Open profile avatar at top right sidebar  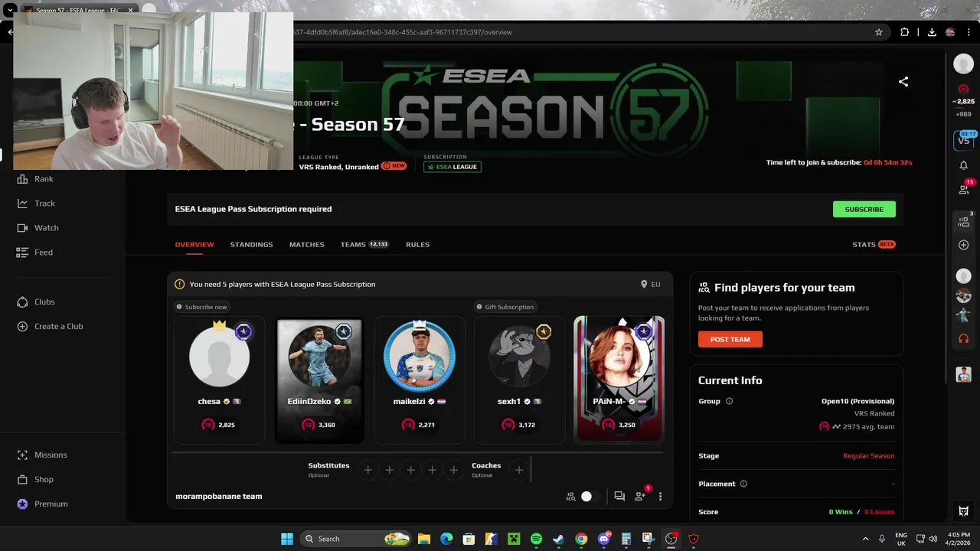click(x=964, y=64)
